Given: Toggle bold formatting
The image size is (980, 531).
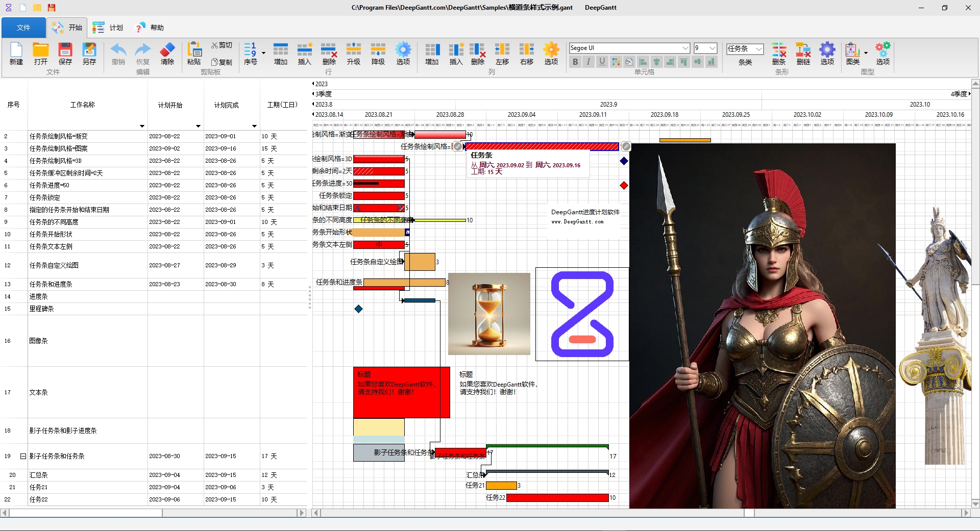Looking at the screenshot, I should click(x=575, y=62).
